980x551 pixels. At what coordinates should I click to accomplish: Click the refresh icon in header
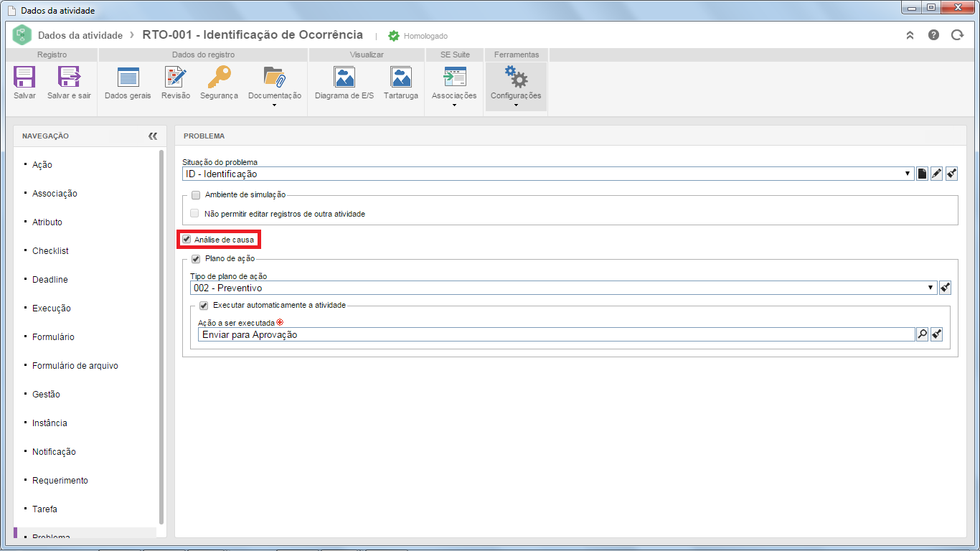tap(957, 35)
